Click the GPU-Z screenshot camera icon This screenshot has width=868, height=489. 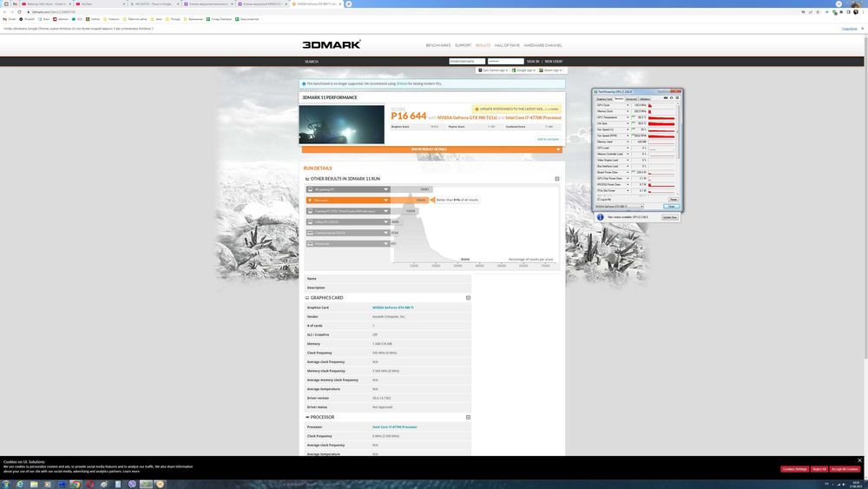[x=666, y=98]
